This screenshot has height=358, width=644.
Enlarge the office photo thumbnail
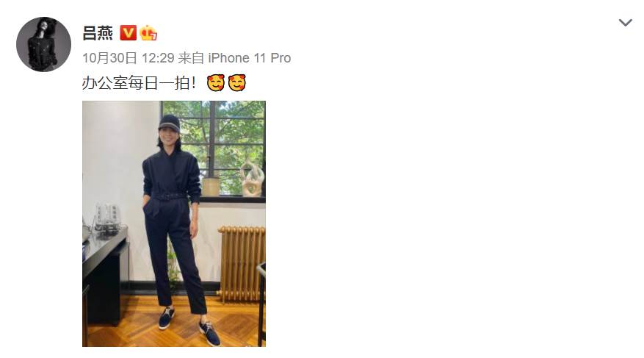point(174,223)
